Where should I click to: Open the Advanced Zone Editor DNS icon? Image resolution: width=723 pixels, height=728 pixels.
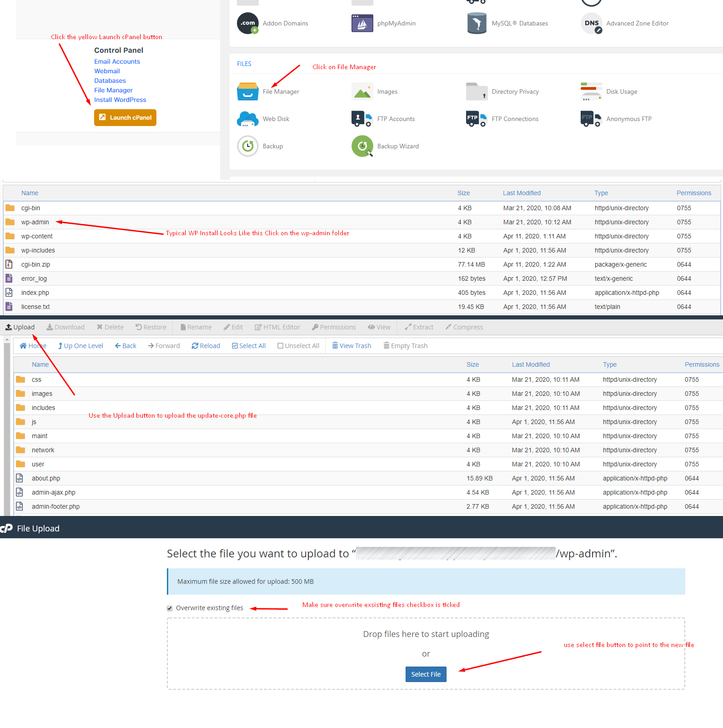click(592, 23)
